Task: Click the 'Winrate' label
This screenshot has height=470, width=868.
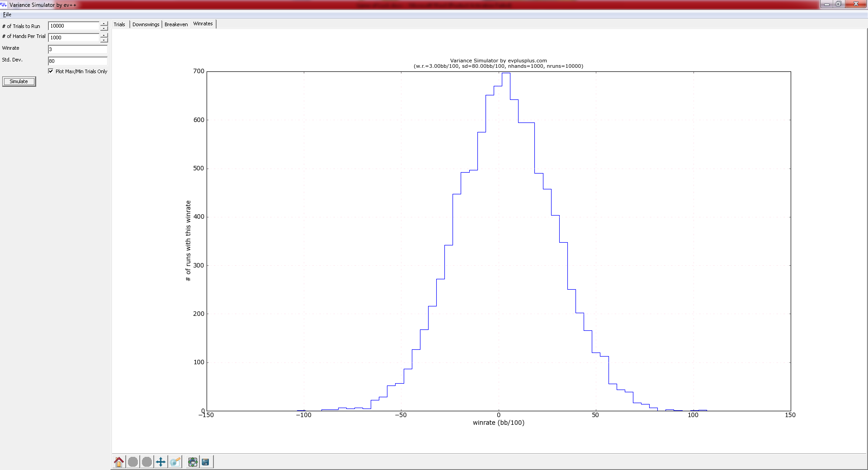Action: [10, 48]
